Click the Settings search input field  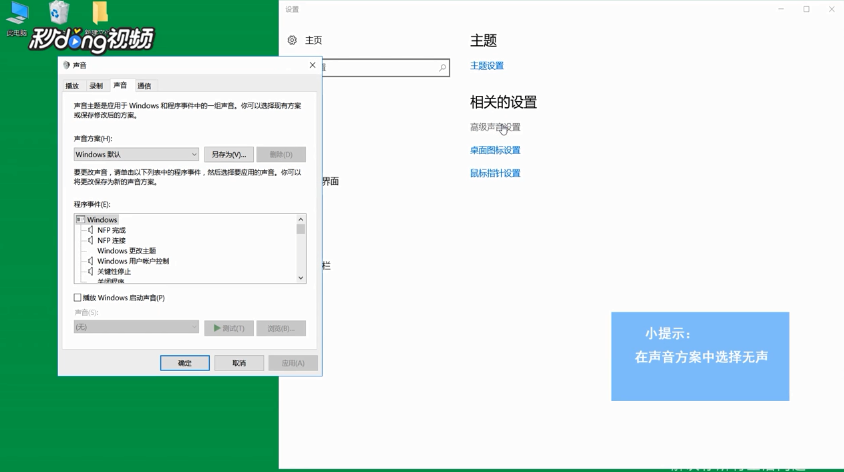(386, 68)
